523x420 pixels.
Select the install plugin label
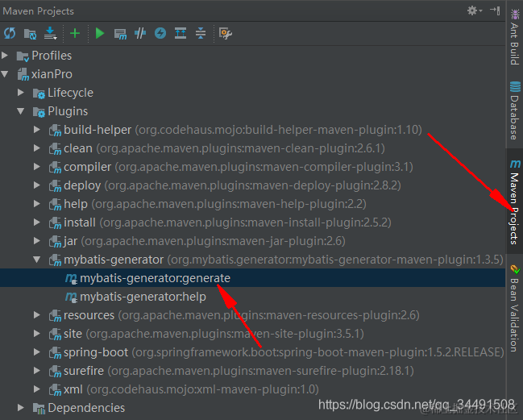(80, 222)
